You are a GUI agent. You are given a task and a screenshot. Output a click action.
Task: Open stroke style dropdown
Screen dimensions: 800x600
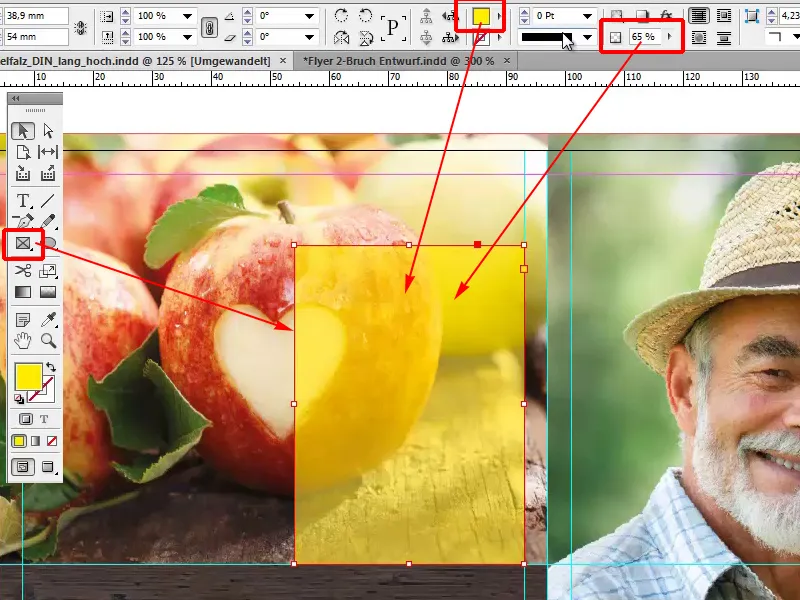pyautogui.click(x=587, y=37)
